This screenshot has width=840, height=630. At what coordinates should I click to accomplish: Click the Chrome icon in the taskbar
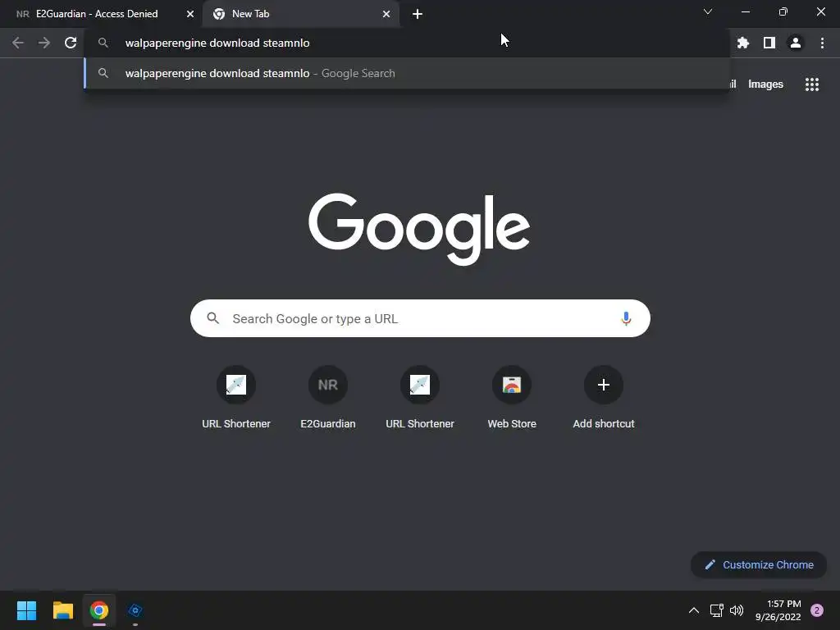click(x=99, y=610)
